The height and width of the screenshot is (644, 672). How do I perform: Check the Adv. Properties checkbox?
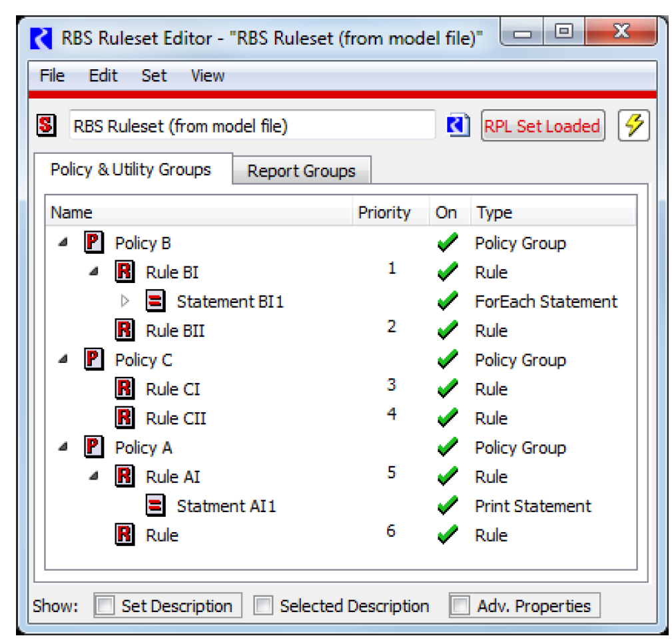point(460,606)
